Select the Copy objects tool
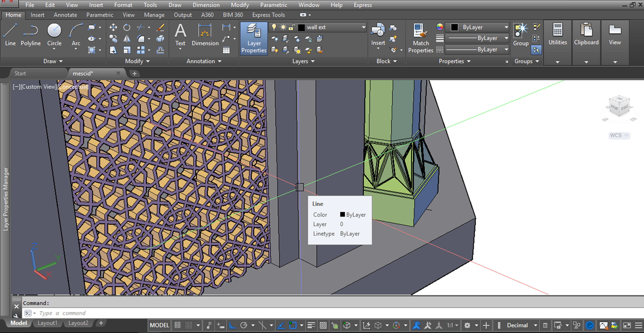The height and width of the screenshot is (333, 644). (113, 39)
